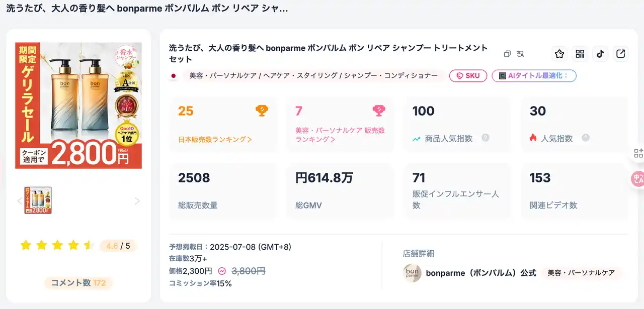Open product in external link icon
Screen dimensions: 644x309
[621, 54]
